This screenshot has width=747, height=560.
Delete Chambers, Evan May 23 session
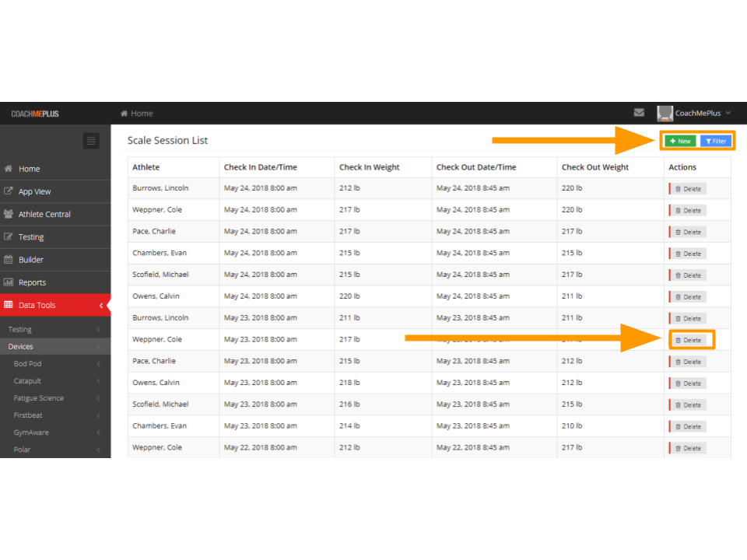tap(687, 427)
